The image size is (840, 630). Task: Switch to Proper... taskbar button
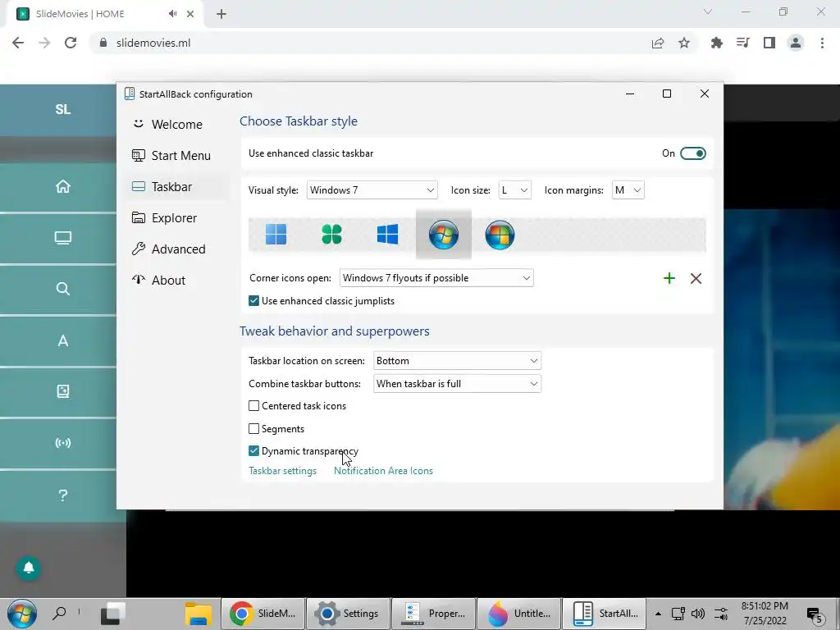[x=433, y=614]
